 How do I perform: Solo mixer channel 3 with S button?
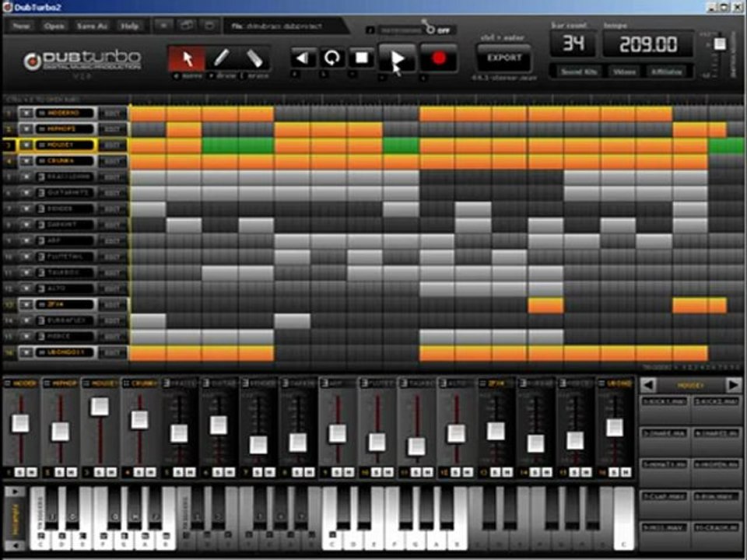[x=99, y=472]
